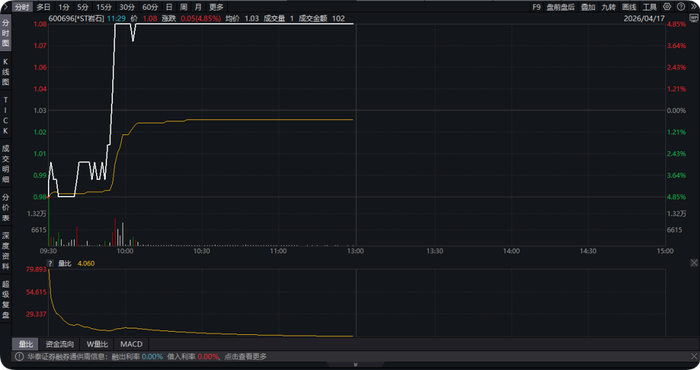Toggle 盘前盘后 pre/post market display
This screenshot has width=700, height=370.
point(561,7)
